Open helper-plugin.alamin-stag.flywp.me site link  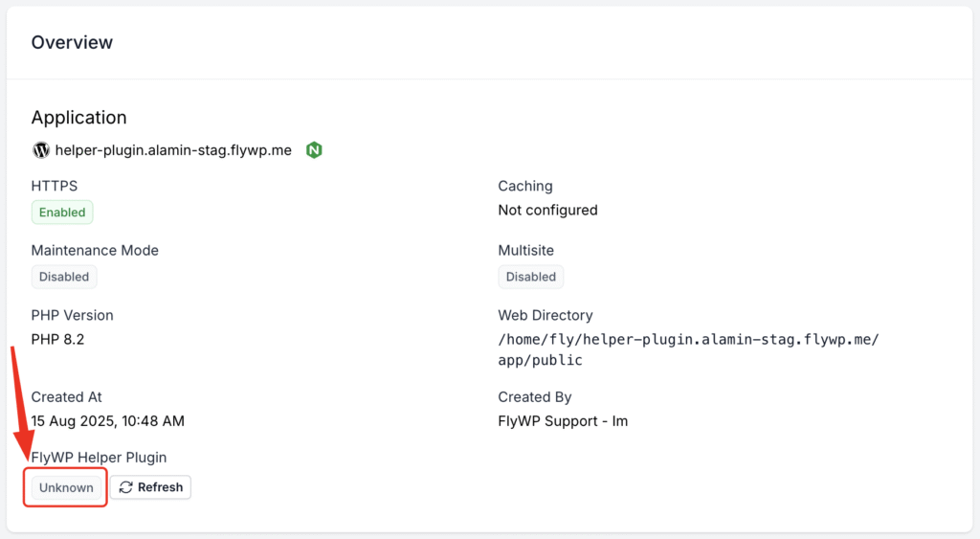tap(173, 150)
